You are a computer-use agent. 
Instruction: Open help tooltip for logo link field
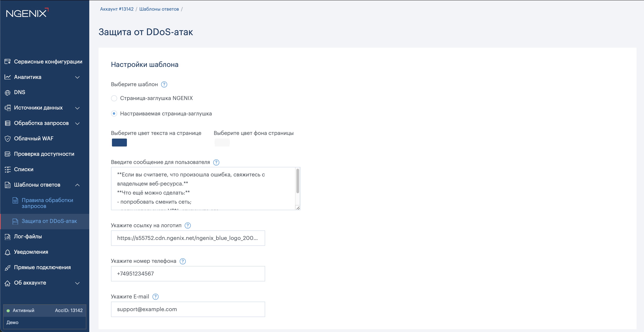coord(187,226)
